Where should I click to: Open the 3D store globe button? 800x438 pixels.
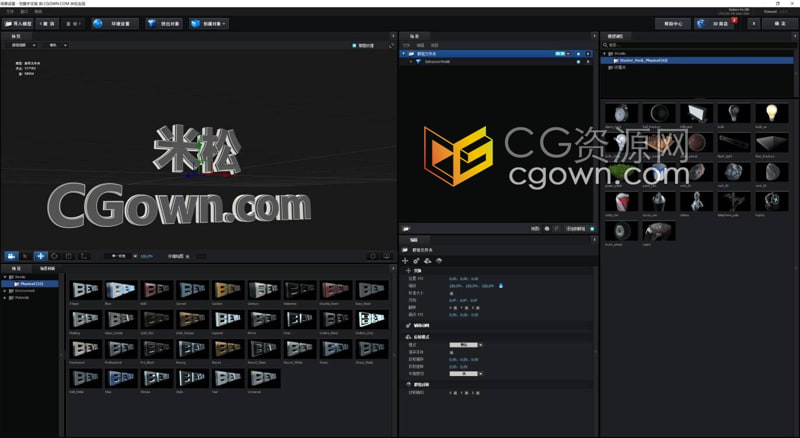pyautogui.click(x=715, y=22)
